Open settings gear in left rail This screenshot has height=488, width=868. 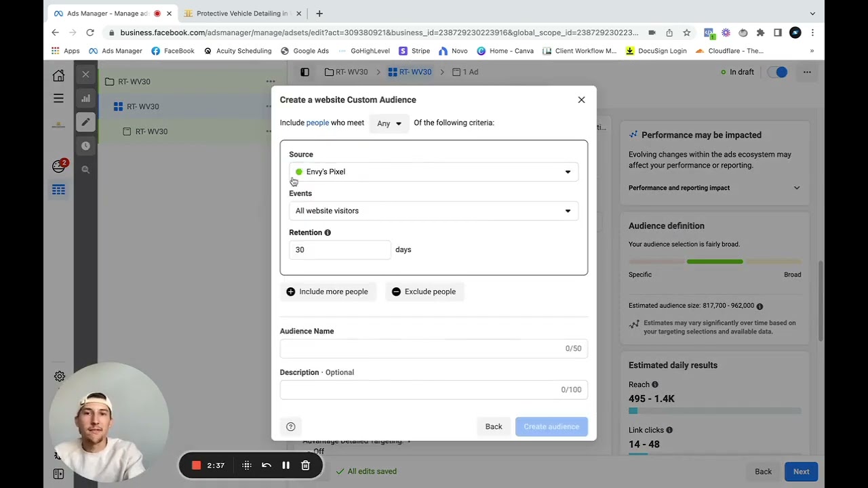[60, 376]
